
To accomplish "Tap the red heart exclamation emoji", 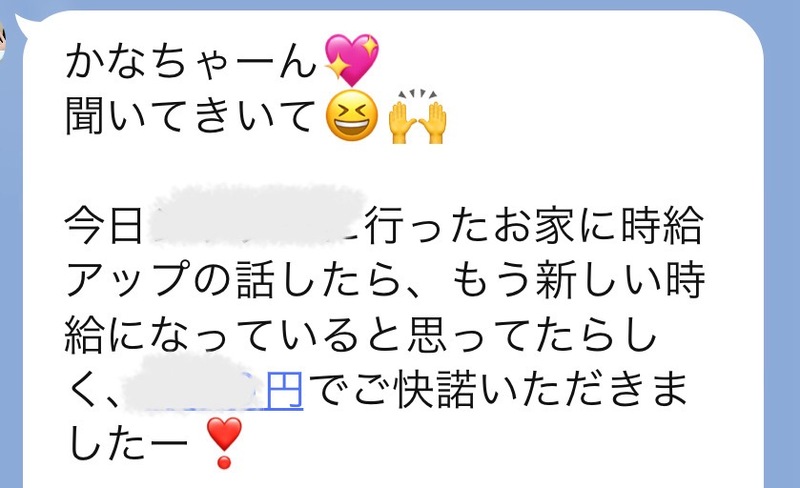I will point(223,443).
